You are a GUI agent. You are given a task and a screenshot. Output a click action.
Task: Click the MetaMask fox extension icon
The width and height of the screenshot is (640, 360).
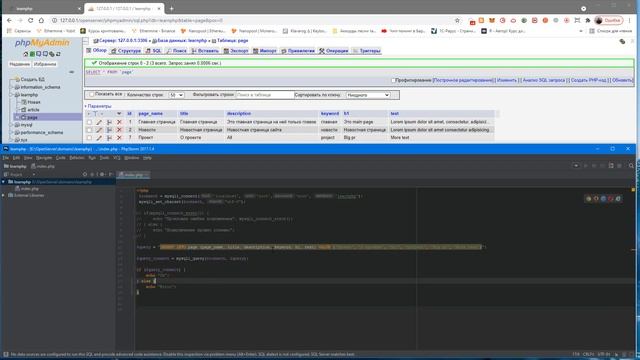[492, 20]
